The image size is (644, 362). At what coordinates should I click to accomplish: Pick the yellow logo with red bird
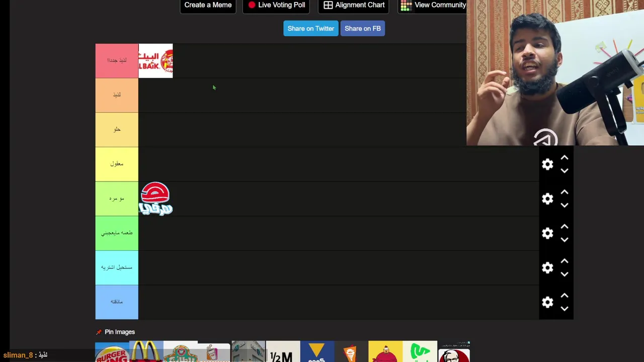point(385,352)
